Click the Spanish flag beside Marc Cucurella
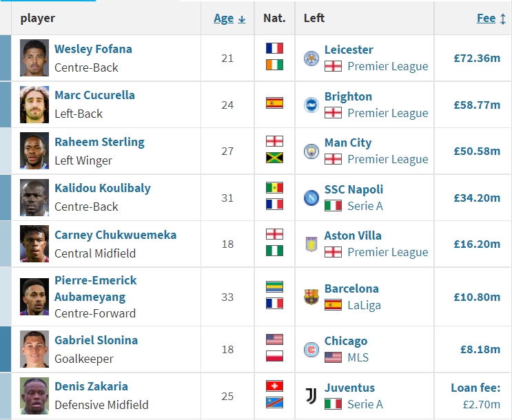The image size is (512, 420). tap(274, 103)
